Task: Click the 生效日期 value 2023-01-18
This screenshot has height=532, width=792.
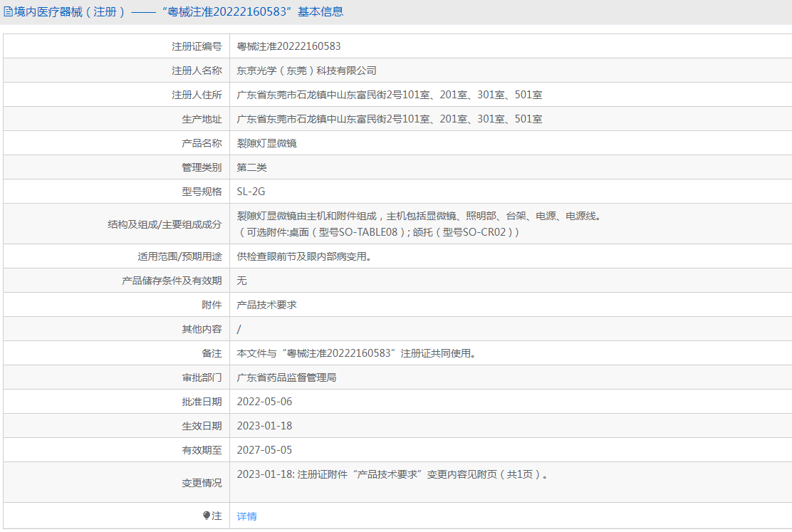Action: tap(264, 426)
